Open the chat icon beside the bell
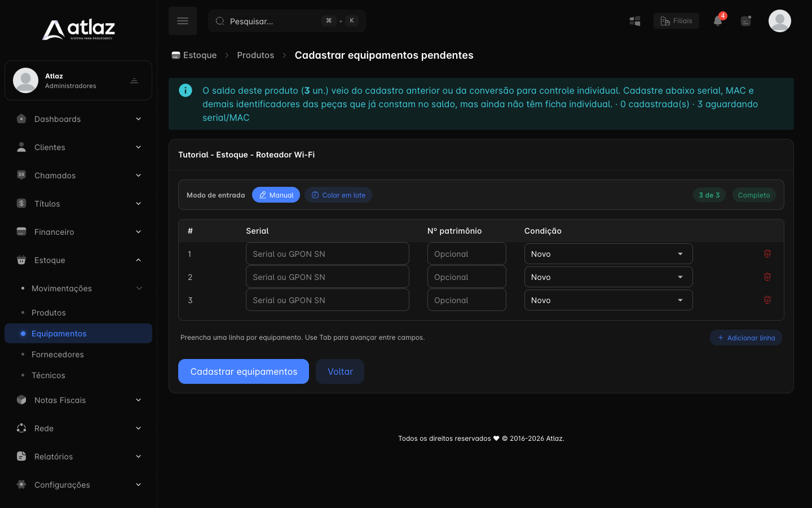Viewport: 812px width, 508px height. [746, 21]
